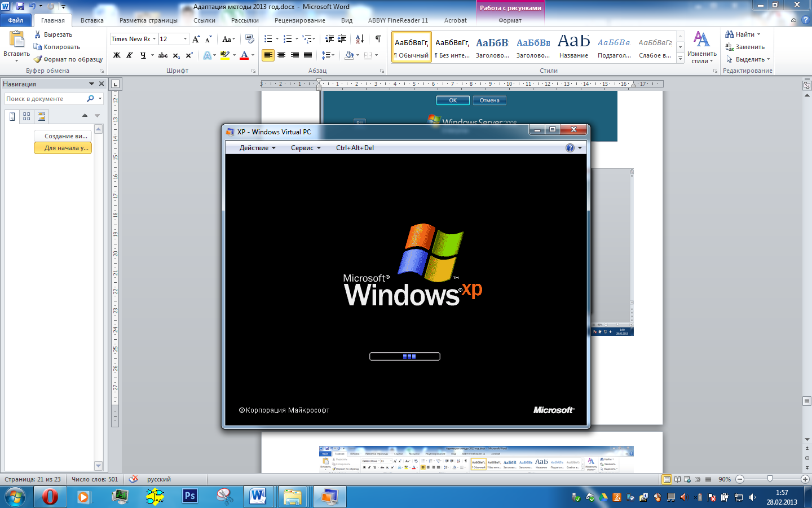Image resolution: width=812 pixels, height=508 pixels.
Task: Select the Название style in gallery
Action: point(573,47)
